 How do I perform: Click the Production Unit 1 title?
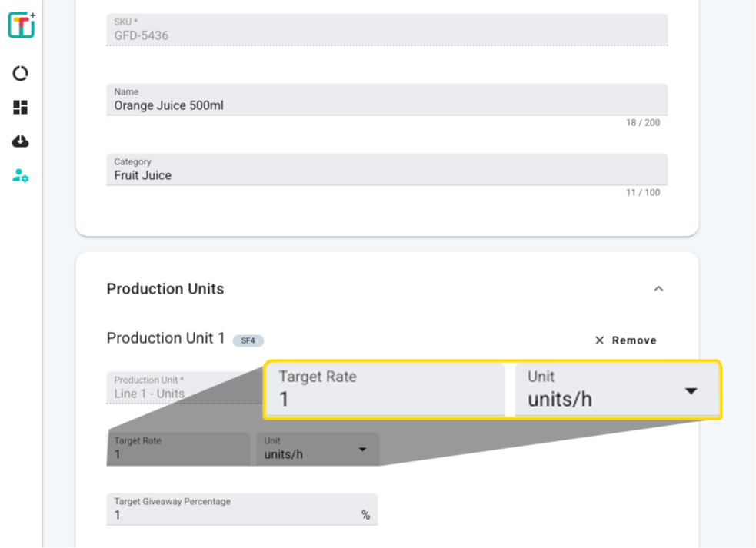pyautogui.click(x=165, y=338)
